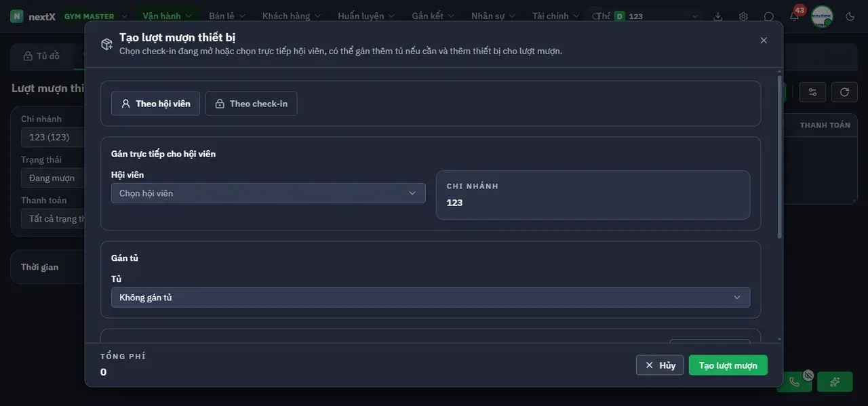The width and height of the screenshot is (868, 406).
Task: Open the Không gán tủ dropdown
Action: (431, 298)
